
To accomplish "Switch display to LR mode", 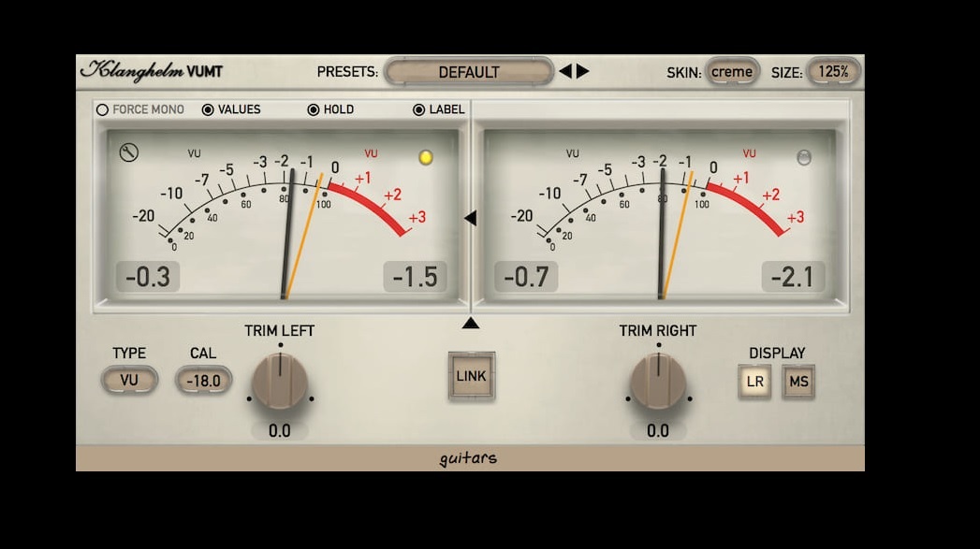I will pyautogui.click(x=755, y=381).
